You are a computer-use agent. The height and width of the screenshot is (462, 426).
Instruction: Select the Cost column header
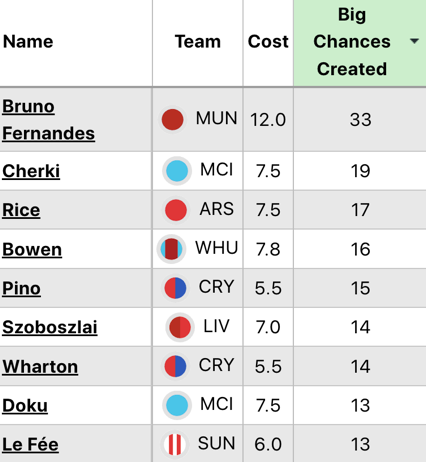pos(268,43)
